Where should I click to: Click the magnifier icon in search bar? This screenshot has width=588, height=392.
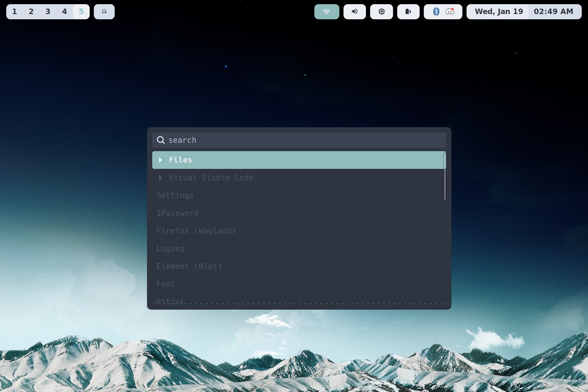coord(161,140)
